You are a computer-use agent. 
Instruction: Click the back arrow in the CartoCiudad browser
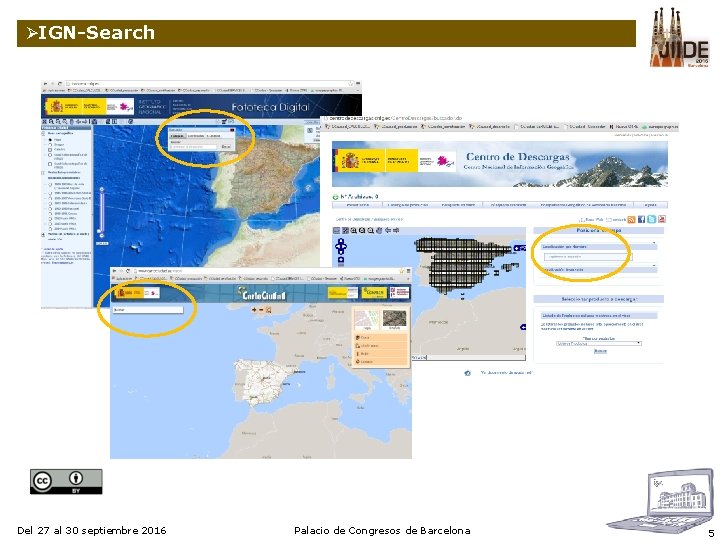coord(114,271)
